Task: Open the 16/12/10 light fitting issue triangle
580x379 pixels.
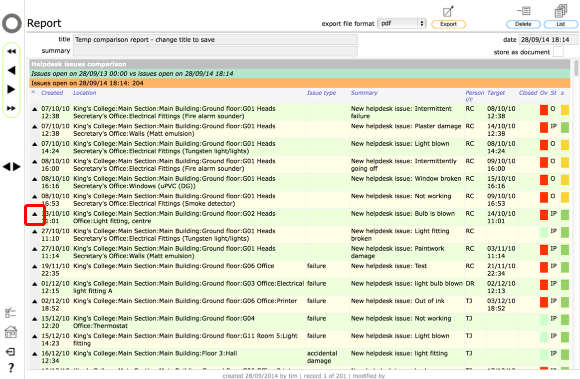Action: (x=34, y=354)
